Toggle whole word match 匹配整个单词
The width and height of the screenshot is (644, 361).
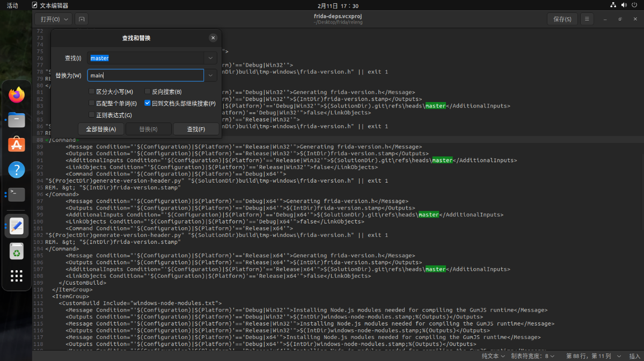(92, 103)
